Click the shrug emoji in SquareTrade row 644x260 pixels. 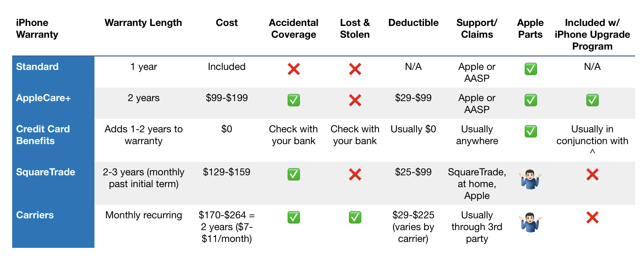point(530,179)
